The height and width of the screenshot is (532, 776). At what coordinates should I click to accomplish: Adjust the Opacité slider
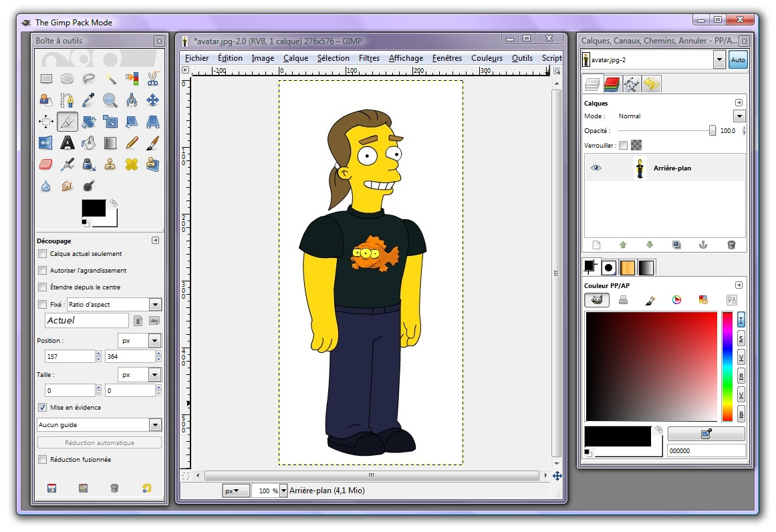click(x=666, y=130)
